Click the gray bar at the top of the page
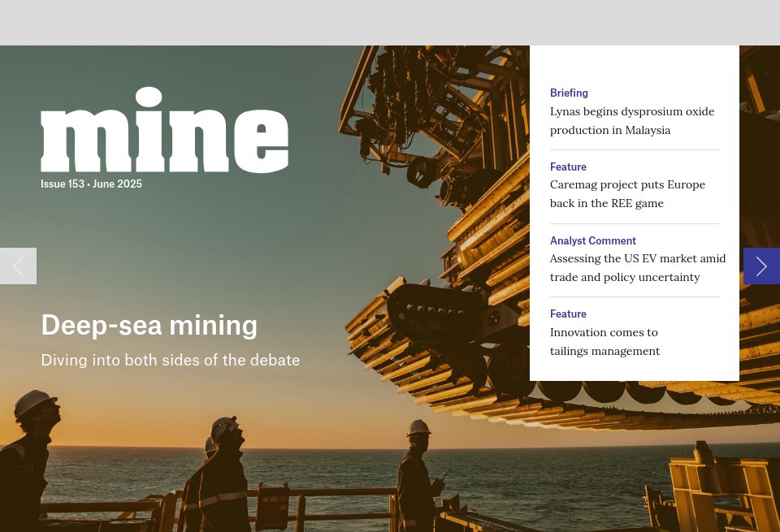This screenshot has height=532, width=780. click(x=390, y=23)
